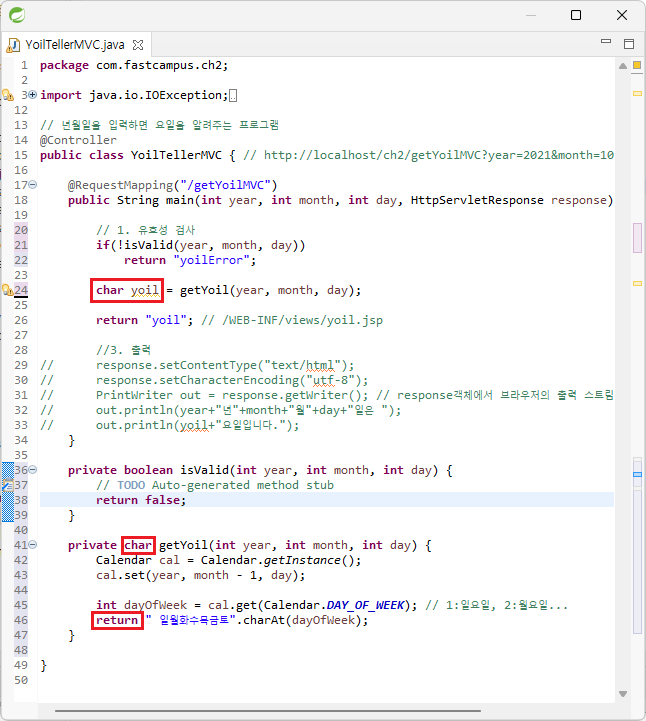Image resolution: width=646 pixels, height=721 pixels.
Task: Click the getInstance call on line 42
Action: coord(313,560)
